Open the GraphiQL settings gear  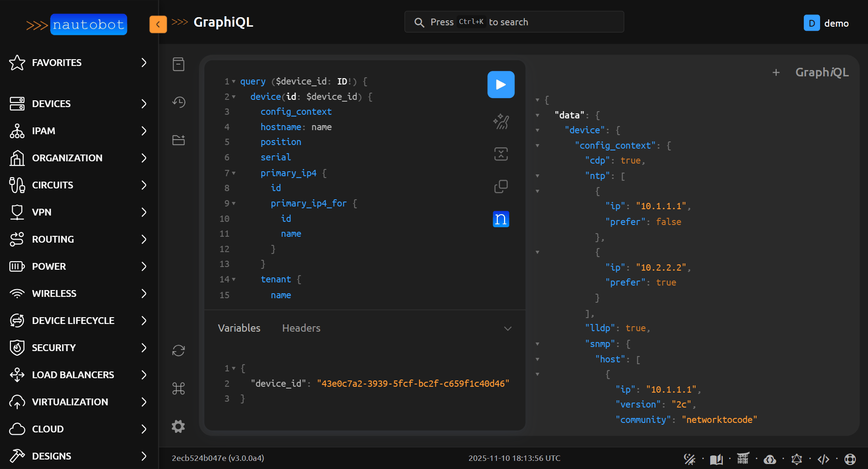tap(179, 426)
